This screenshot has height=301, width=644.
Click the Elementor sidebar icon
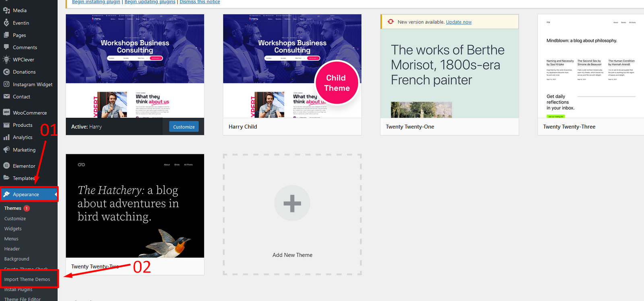pyautogui.click(x=6, y=166)
